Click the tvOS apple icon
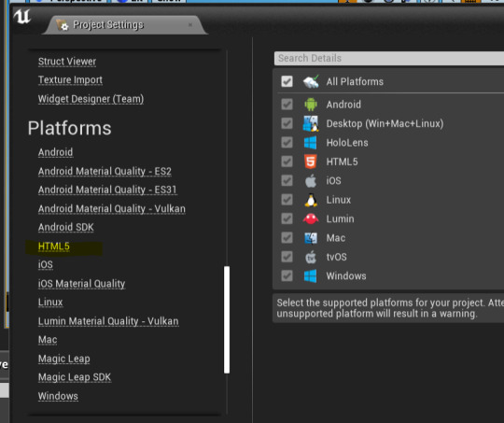The image size is (504, 423). (311, 257)
